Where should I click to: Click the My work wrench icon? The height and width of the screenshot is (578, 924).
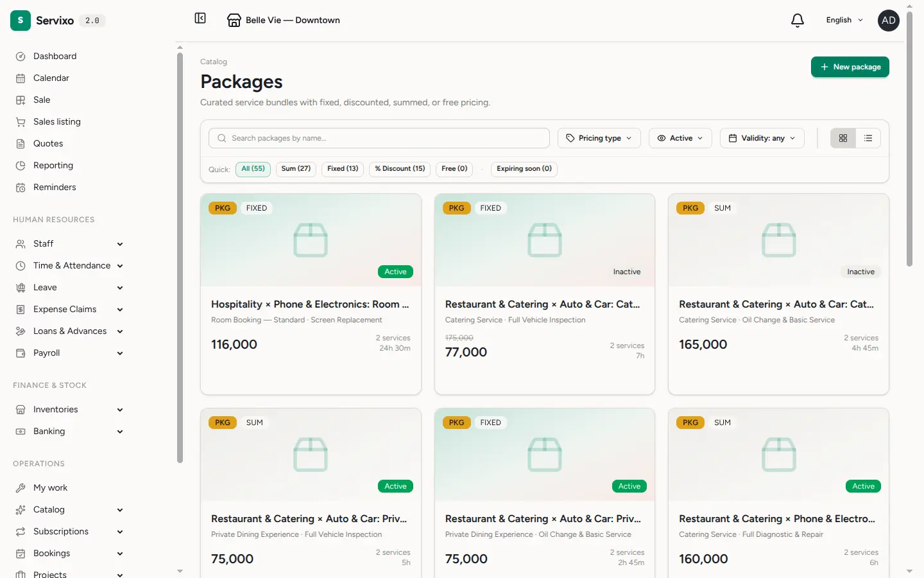(21, 488)
